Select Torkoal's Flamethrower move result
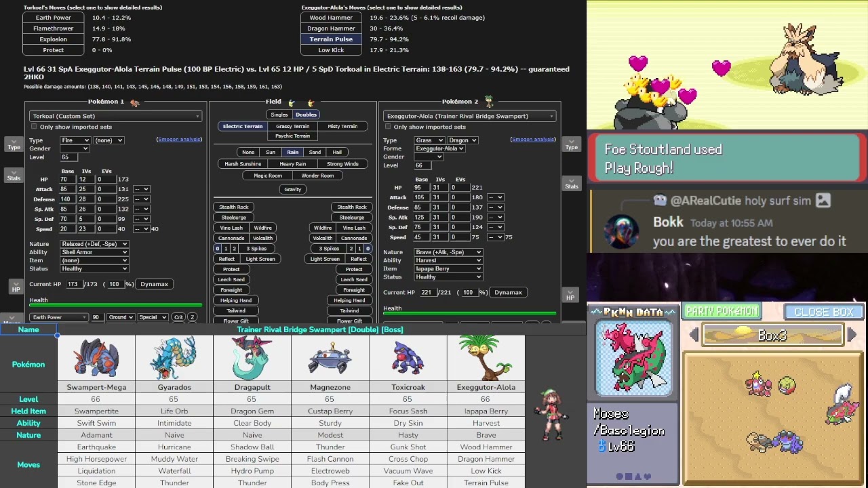This screenshot has width=868, height=488. [53, 28]
